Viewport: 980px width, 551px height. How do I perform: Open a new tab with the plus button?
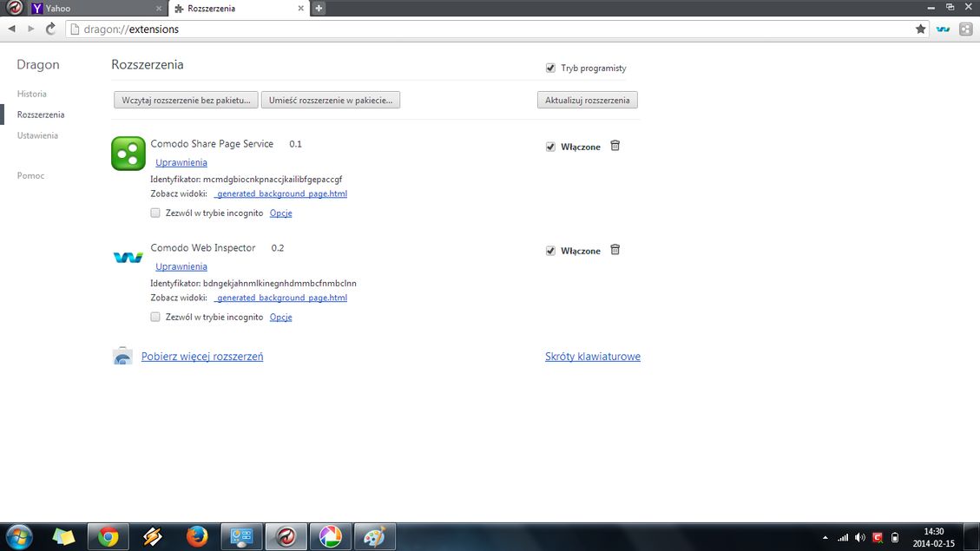[319, 8]
